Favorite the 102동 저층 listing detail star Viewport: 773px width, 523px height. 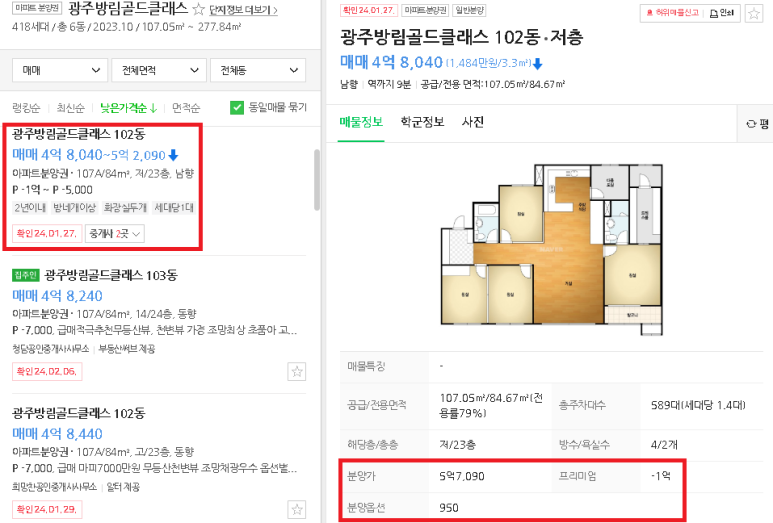753,14
